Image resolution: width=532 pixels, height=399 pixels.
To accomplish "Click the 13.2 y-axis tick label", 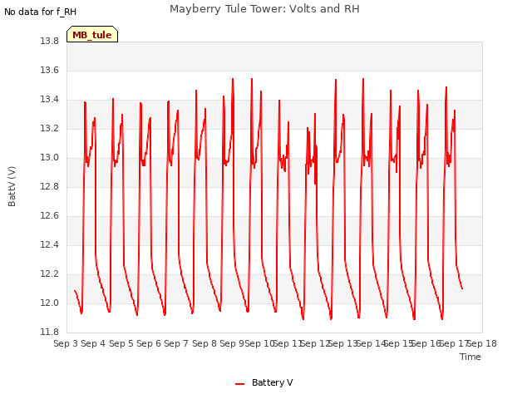I will coord(50,129).
